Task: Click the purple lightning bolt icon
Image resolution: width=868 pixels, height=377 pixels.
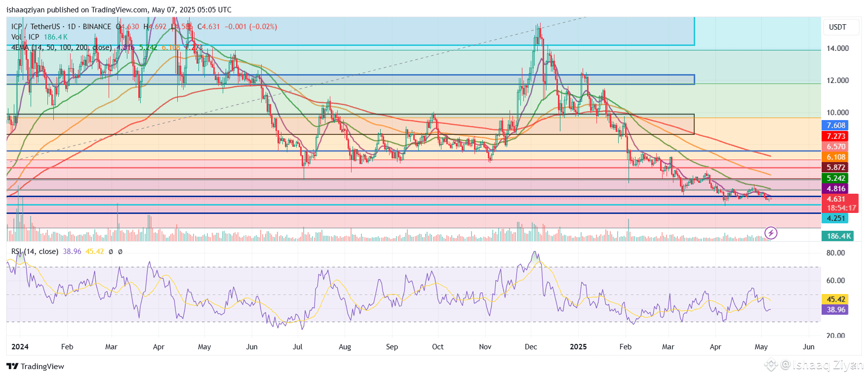Action: point(771,233)
